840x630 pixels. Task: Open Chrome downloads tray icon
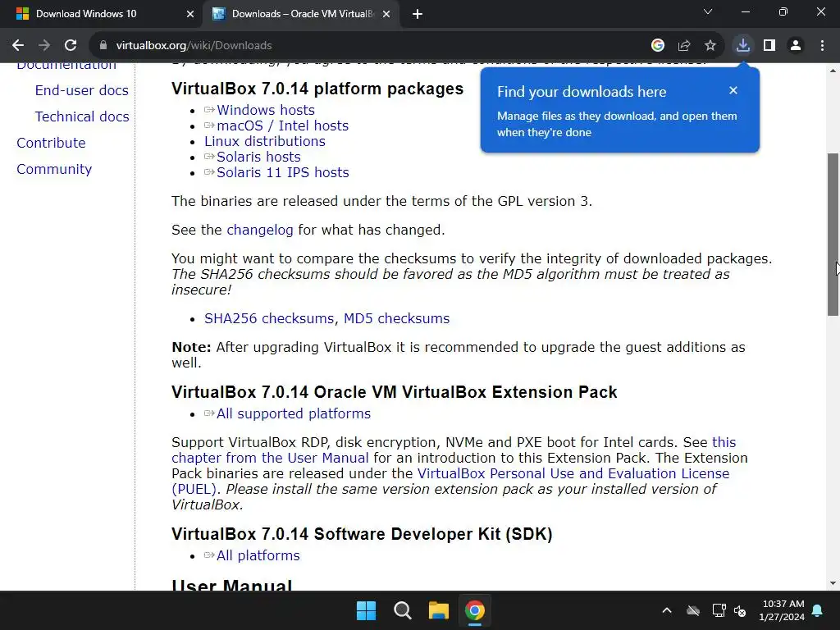pos(742,46)
